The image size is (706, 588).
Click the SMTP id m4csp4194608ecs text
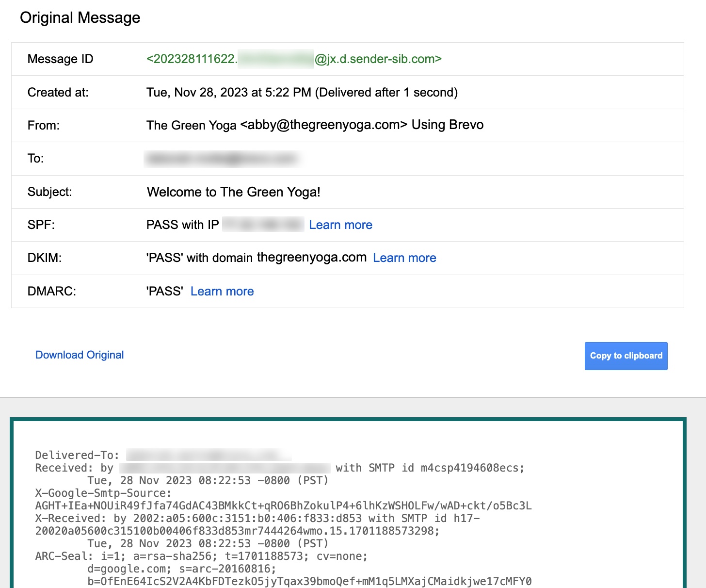tap(446, 468)
